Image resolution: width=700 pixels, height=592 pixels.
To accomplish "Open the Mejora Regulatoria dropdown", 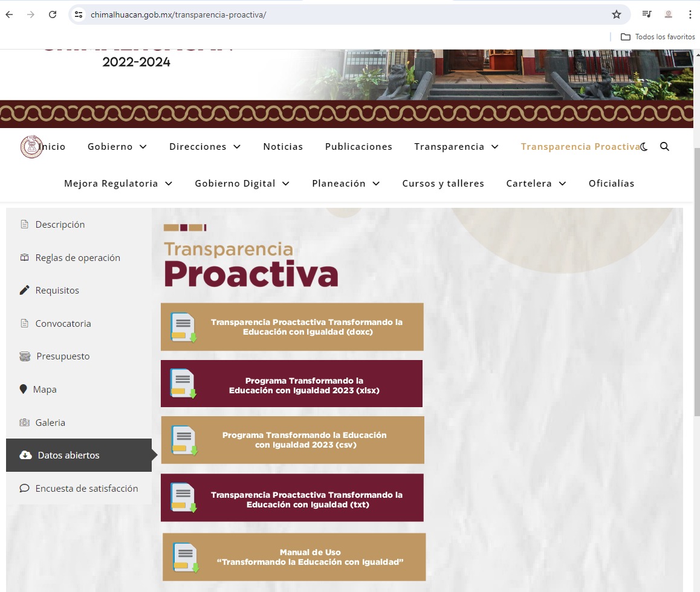I will (x=118, y=184).
